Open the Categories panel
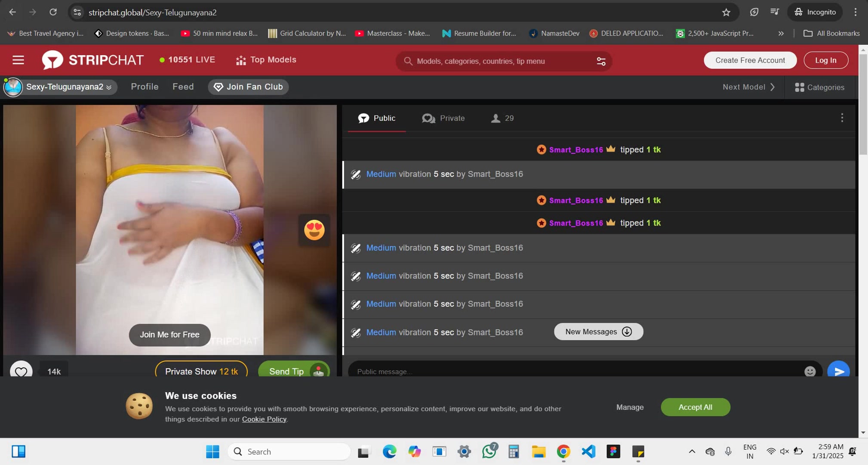868x465 pixels. (819, 87)
